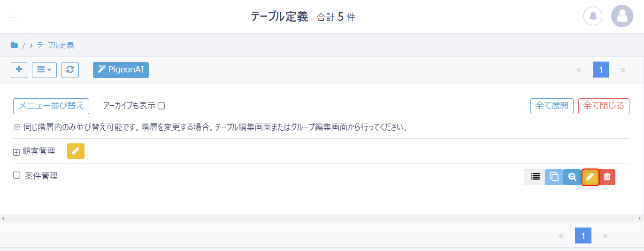Click the copy icon for 案件管理
644x251 pixels.
[x=554, y=177]
